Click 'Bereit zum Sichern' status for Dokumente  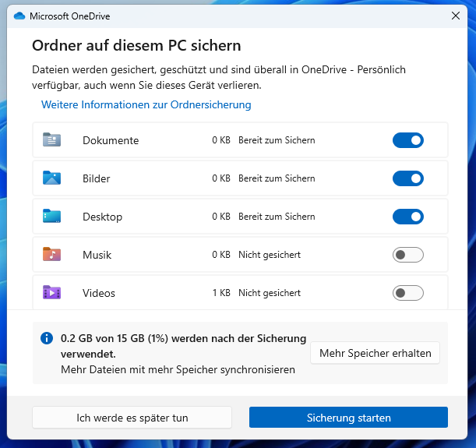(277, 140)
